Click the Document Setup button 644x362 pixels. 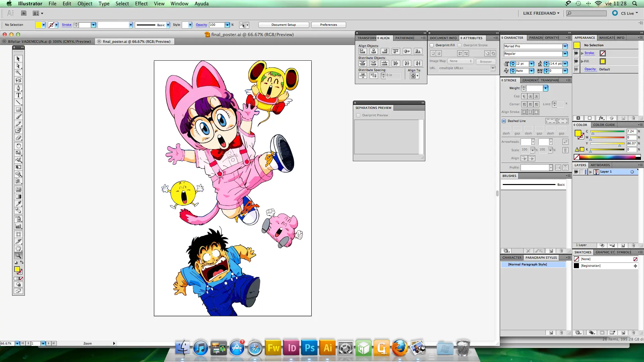tap(284, 25)
